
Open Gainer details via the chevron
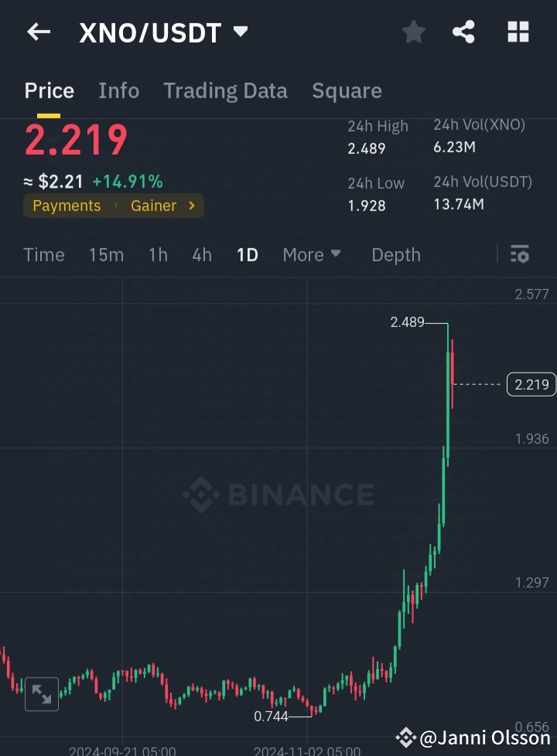pos(192,206)
